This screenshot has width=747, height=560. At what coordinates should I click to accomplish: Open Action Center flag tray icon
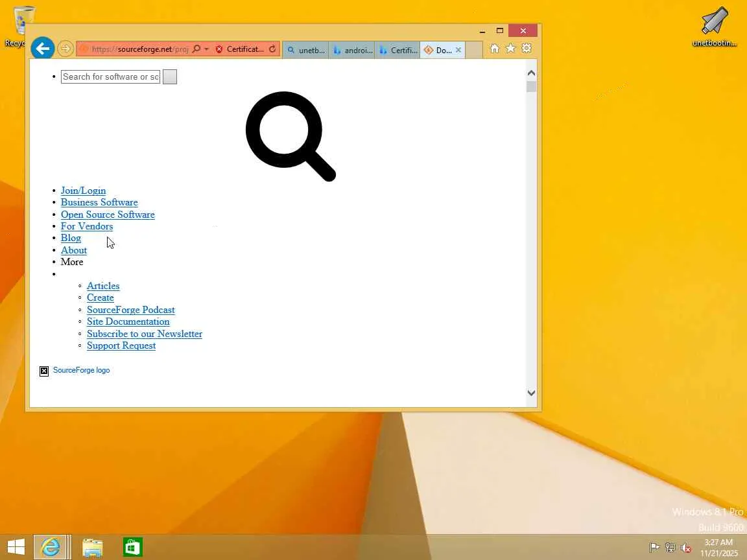point(654,548)
